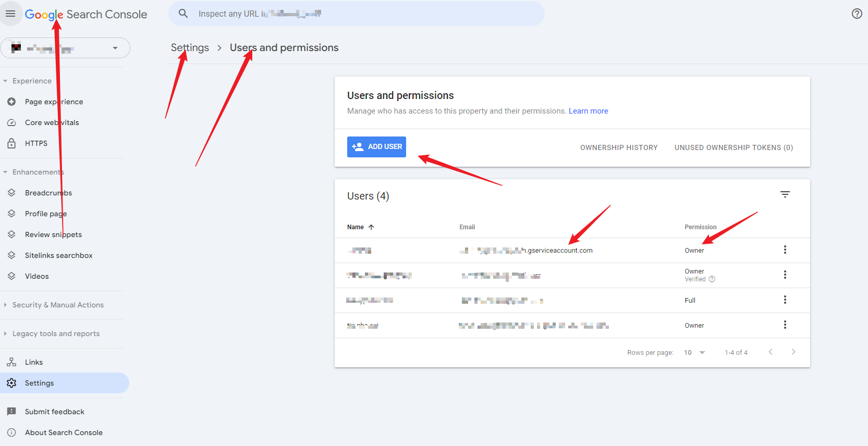
Task: Open the users filter icon
Action: pos(785,194)
